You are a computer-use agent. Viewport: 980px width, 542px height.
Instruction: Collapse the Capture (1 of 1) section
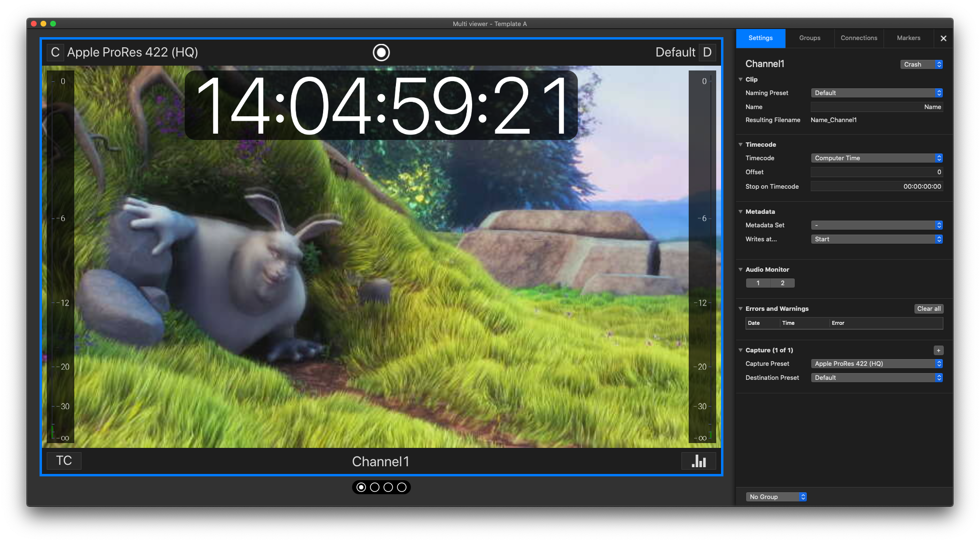(740, 350)
